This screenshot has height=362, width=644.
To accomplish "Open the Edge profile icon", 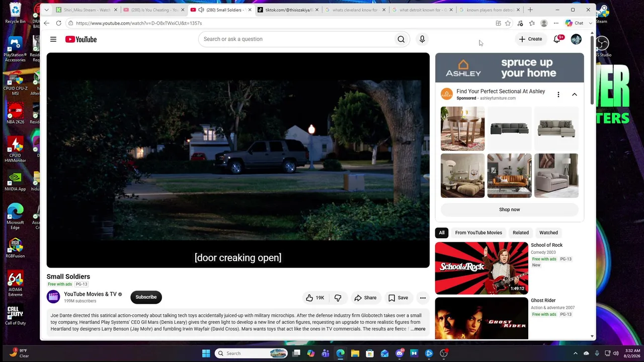I will 544,23.
